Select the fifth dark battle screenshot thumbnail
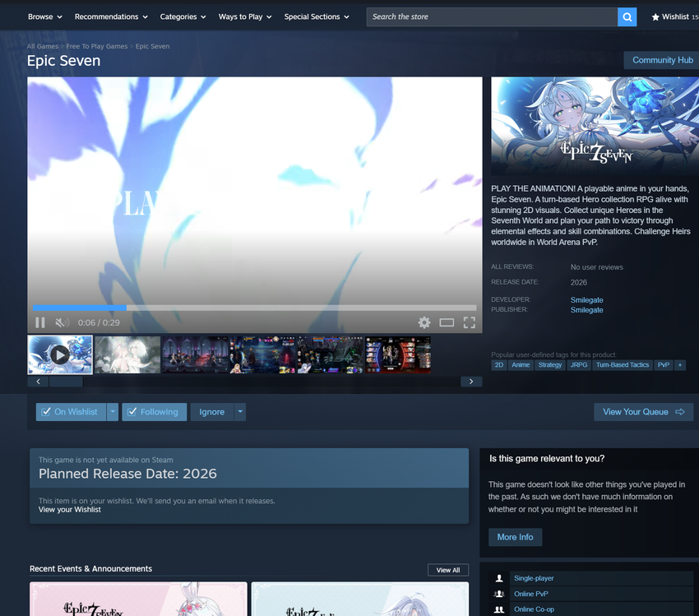Viewport: 699px width, 616px height. tap(331, 354)
